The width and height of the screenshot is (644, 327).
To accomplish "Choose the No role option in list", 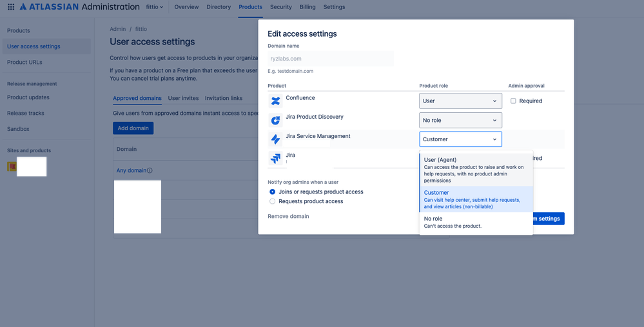I will (476, 223).
